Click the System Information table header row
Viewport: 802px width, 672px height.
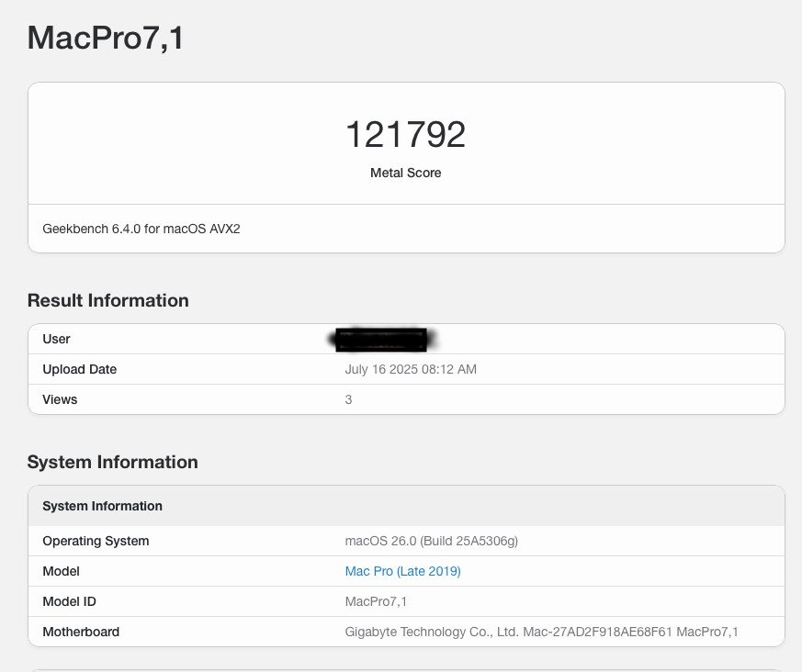pyautogui.click(x=406, y=506)
